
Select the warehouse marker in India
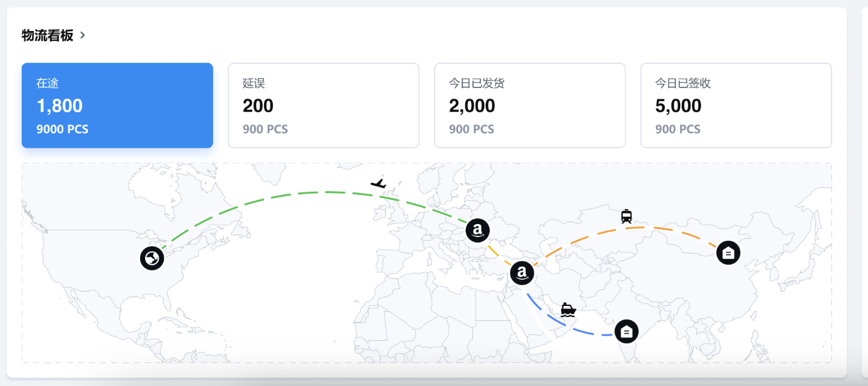626,331
